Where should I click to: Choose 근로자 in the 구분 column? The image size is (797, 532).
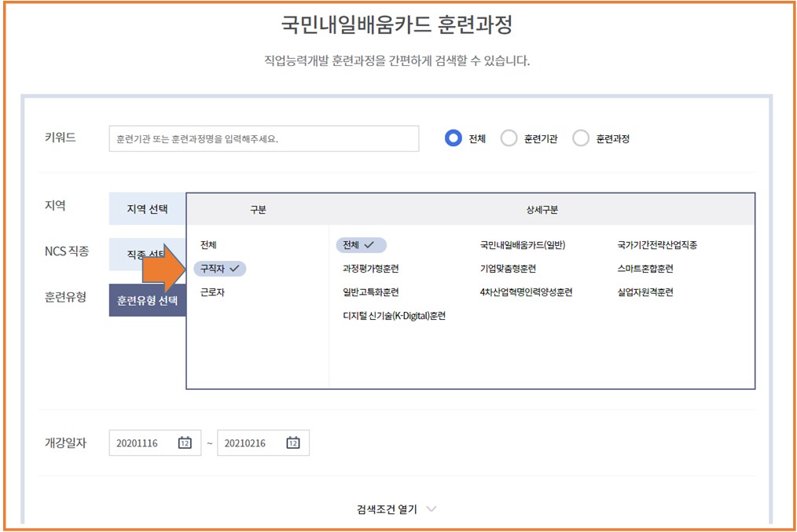pos(212,292)
